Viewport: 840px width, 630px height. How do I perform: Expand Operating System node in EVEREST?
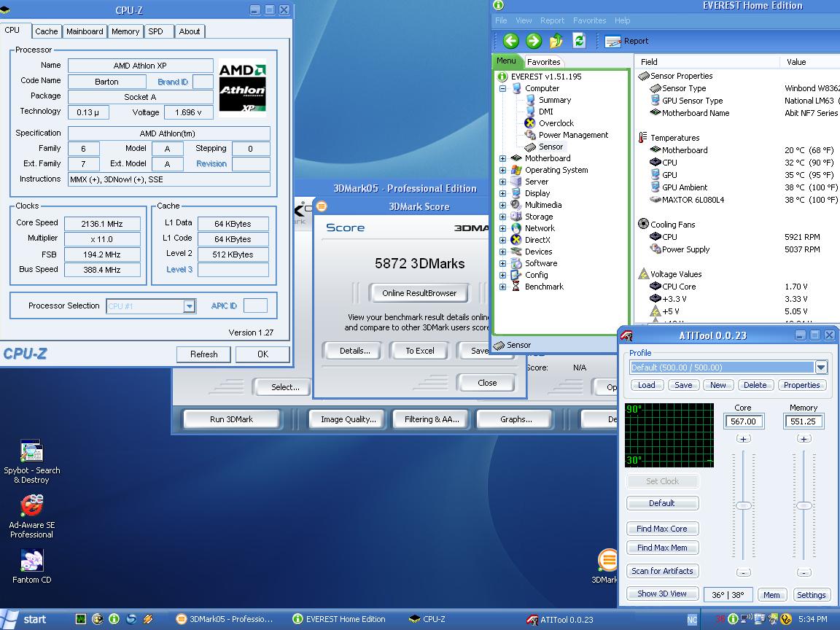pos(502,171)
